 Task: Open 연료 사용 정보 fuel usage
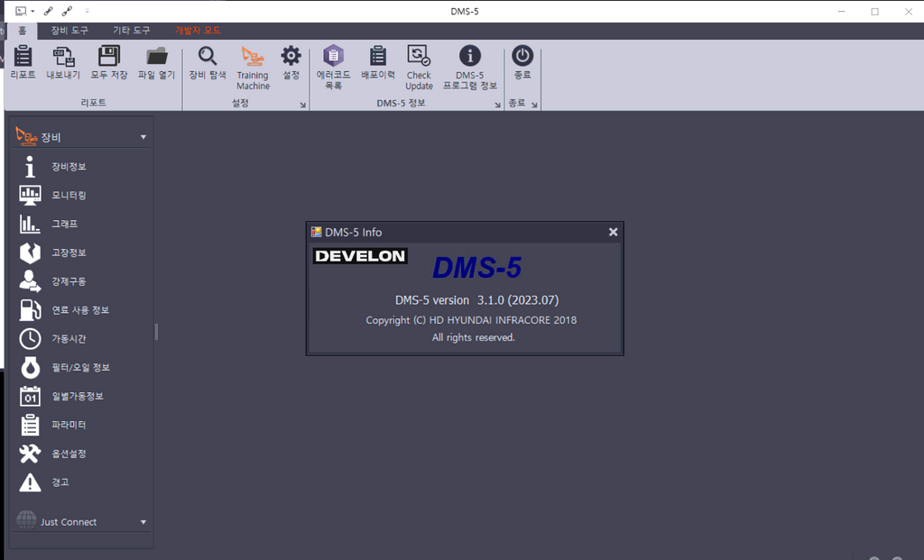pos(81,309)
